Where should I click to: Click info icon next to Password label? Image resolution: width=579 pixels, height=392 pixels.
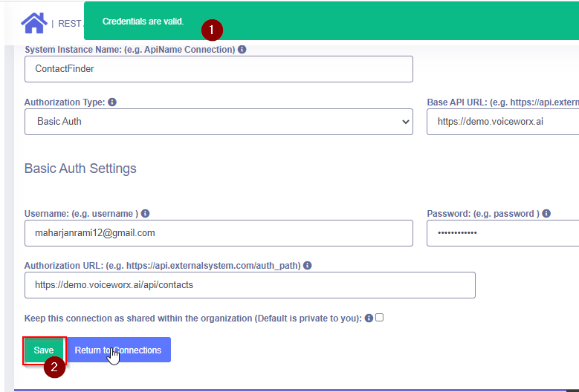(x=546, y=213)
